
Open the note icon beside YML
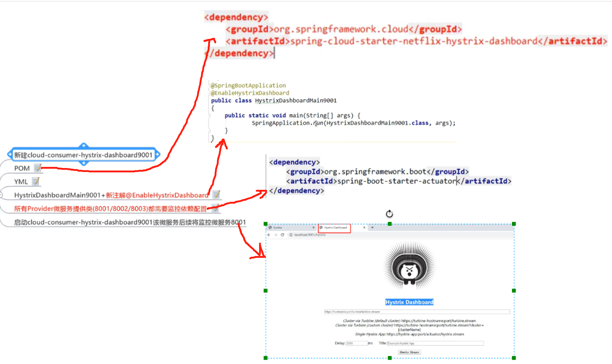(x=36, y=181)
